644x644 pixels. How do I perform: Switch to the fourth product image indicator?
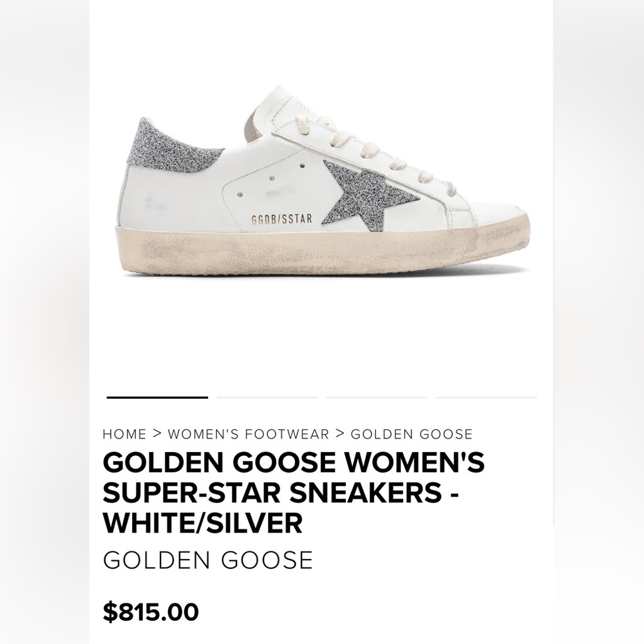486,398
